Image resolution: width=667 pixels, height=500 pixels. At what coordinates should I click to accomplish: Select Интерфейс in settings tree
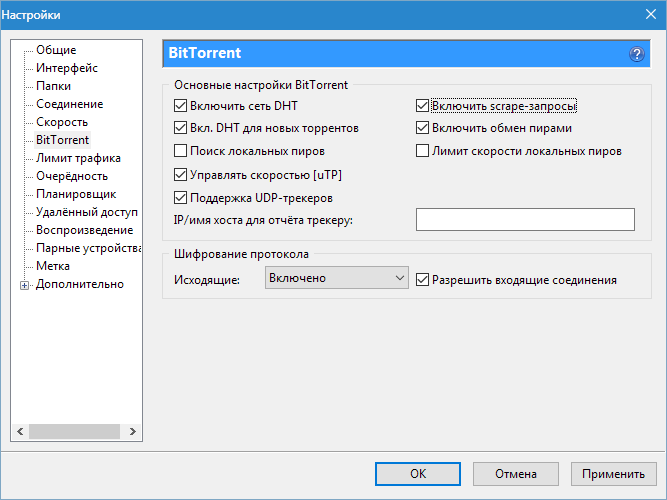[67, 68]
